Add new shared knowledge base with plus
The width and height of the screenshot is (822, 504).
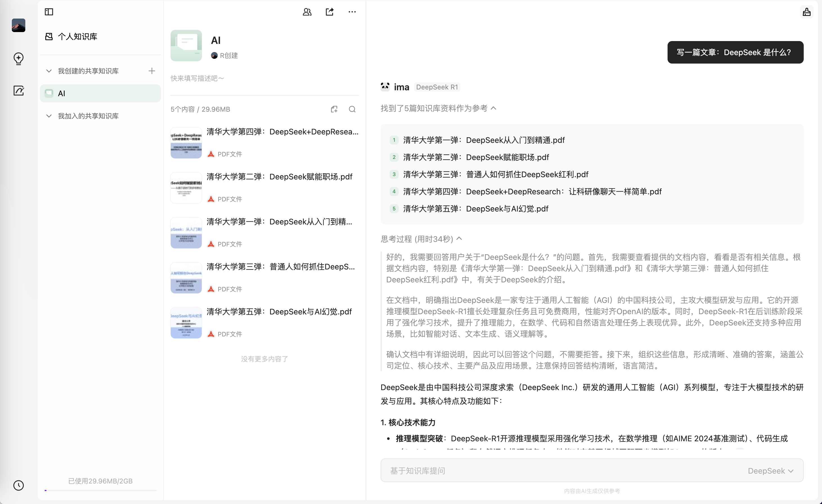pos(152,71)
